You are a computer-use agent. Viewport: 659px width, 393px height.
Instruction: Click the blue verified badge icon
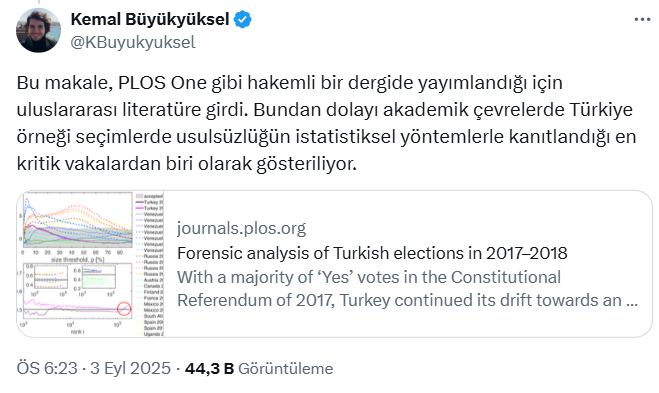(x=243, y=19)
